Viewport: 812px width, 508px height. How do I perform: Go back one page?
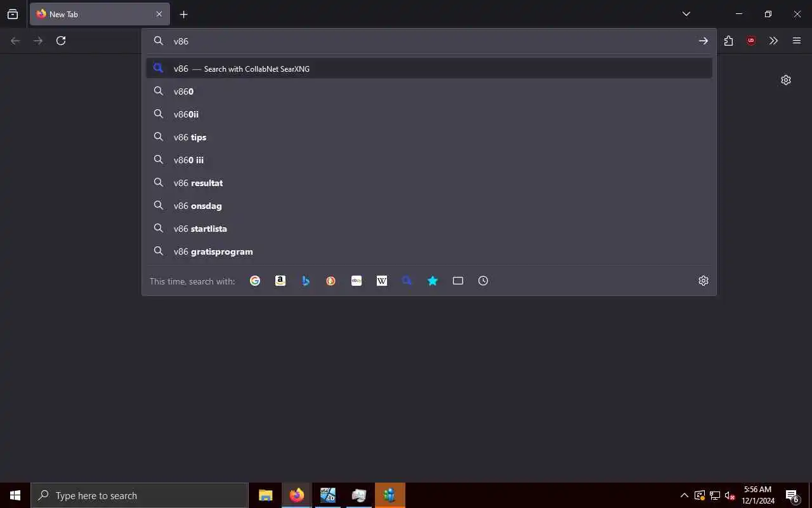(x=15, y=41)
